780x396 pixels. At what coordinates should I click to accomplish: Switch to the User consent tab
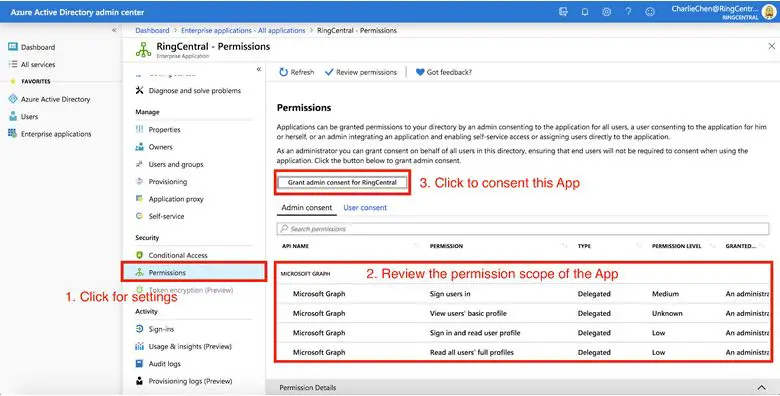[x=365, y=207]
